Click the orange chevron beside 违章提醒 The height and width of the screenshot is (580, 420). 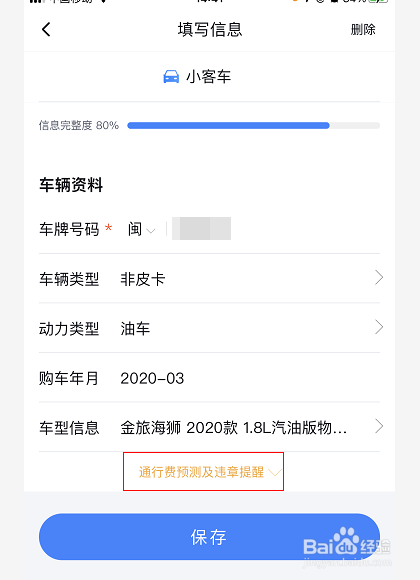[x=275, y=472]
